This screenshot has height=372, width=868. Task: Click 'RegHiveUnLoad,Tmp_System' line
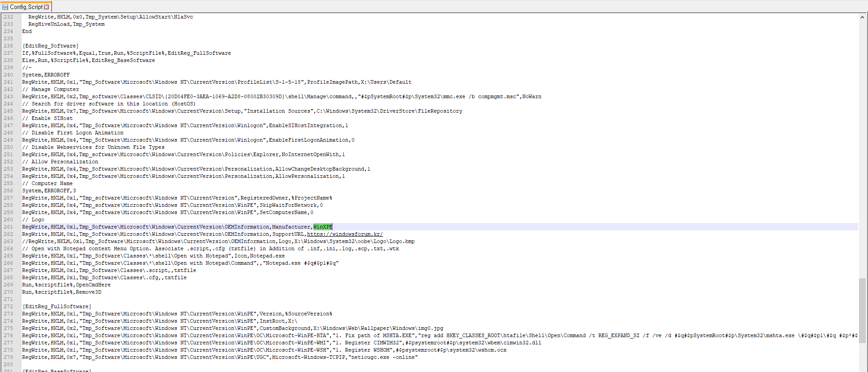[66, 24]
